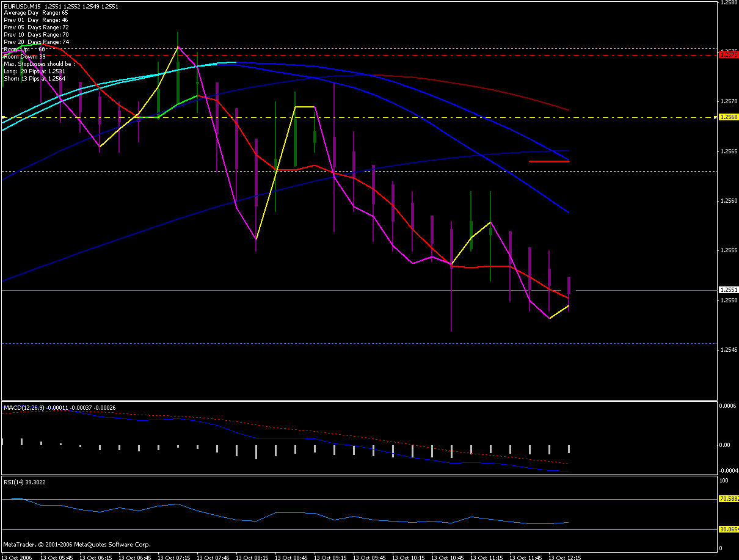Click the 'Average Day Range: 65' text

tap(35, 13)
